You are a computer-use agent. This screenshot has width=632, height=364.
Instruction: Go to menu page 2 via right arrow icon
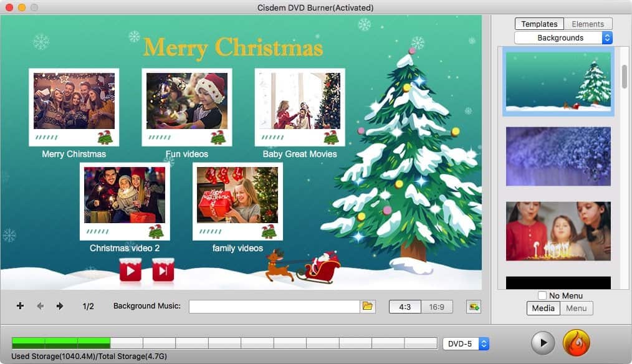[60, 306]
